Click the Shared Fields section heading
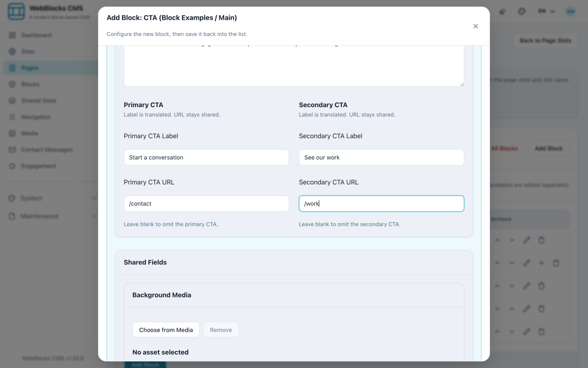Viewport: 588px width, 368px height. 145,262
